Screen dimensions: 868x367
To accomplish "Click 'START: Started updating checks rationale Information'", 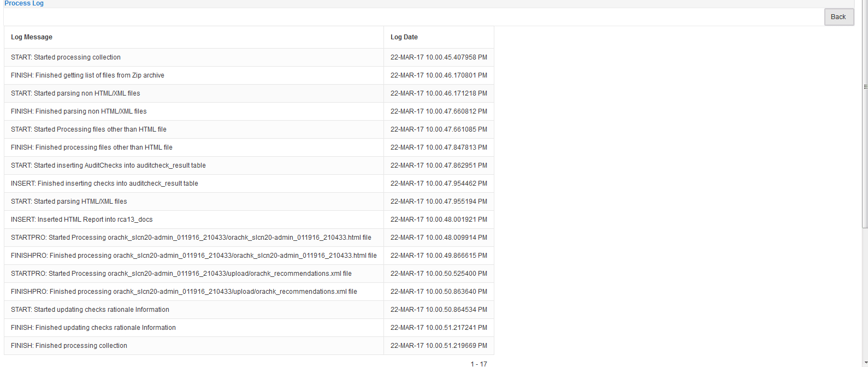I will pos(90,310).
